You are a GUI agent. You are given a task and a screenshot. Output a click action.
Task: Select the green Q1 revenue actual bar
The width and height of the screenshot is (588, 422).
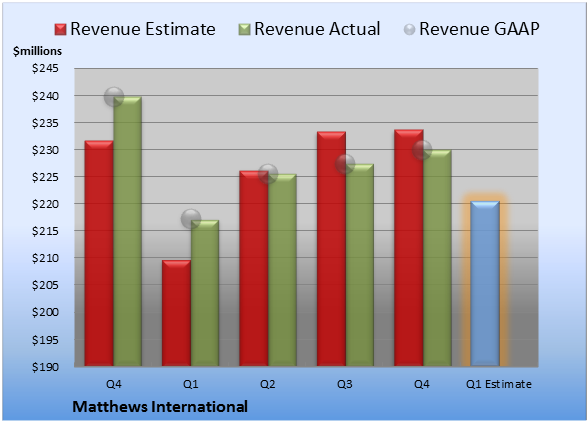tap(205, 293)
